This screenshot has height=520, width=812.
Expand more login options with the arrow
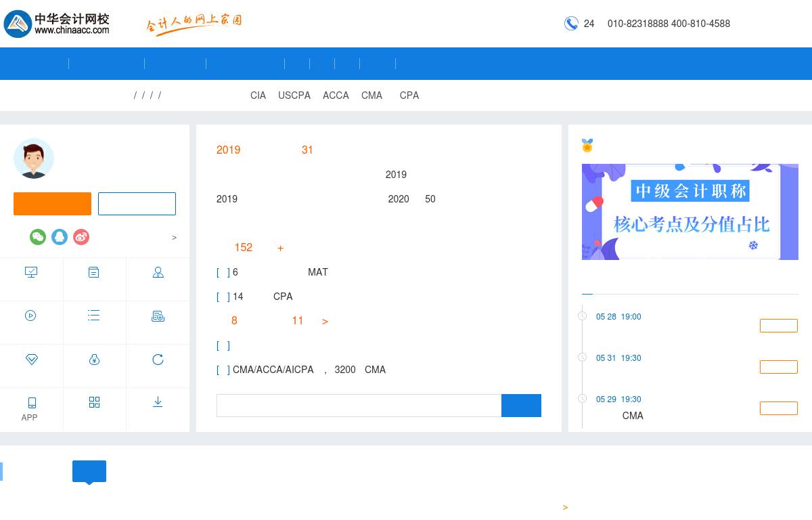click(175, 238)
